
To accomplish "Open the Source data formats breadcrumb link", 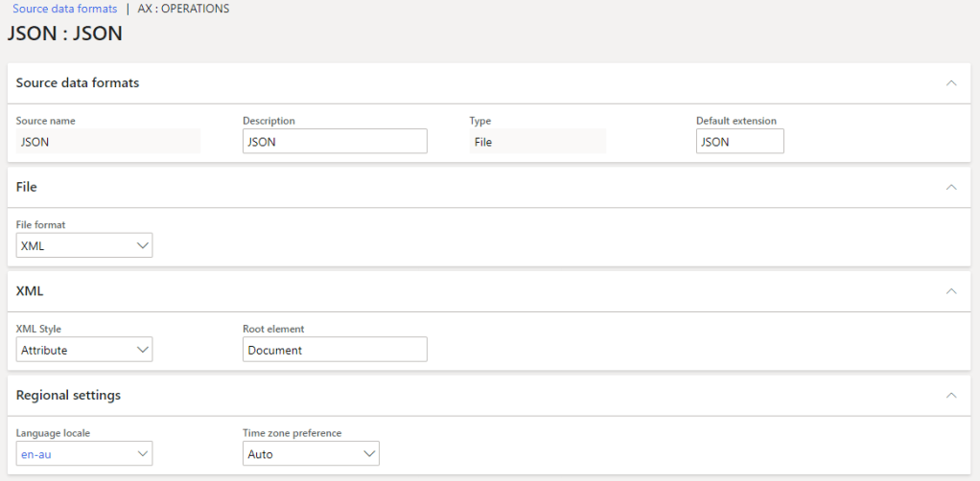I will click(64, 9).
